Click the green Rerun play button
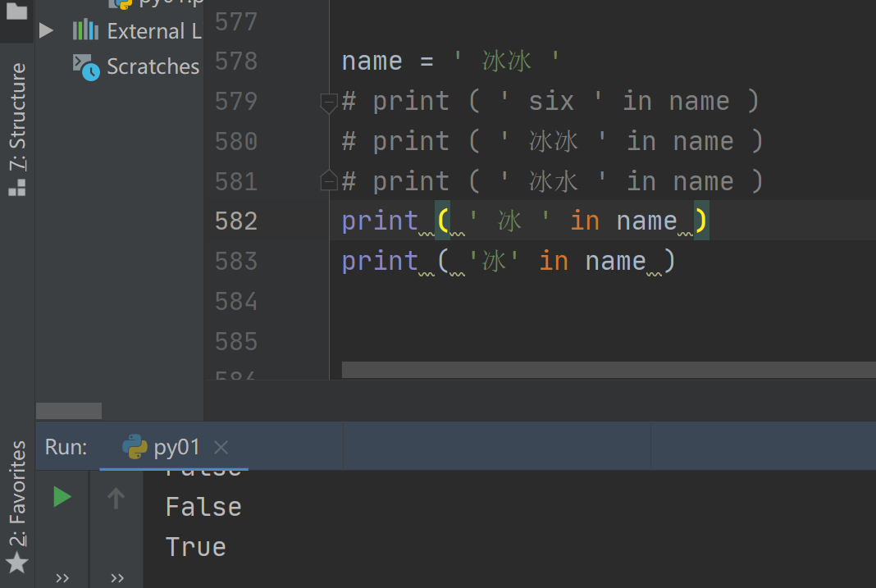876x588 pixels. point(62,496)
